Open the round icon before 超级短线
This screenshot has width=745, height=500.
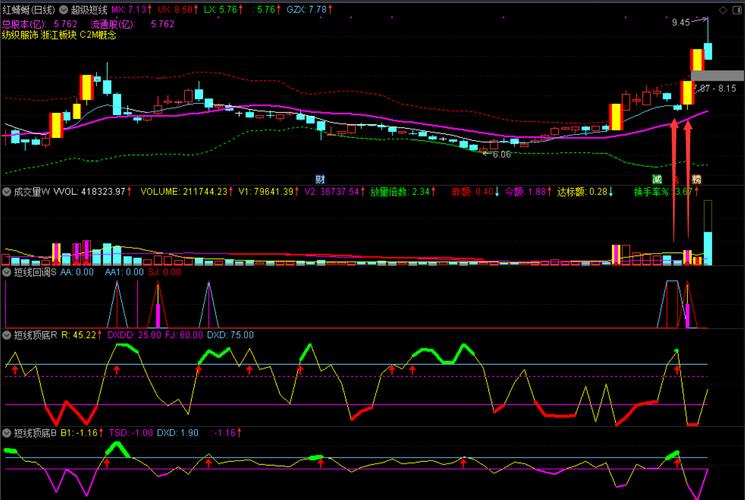62,9
